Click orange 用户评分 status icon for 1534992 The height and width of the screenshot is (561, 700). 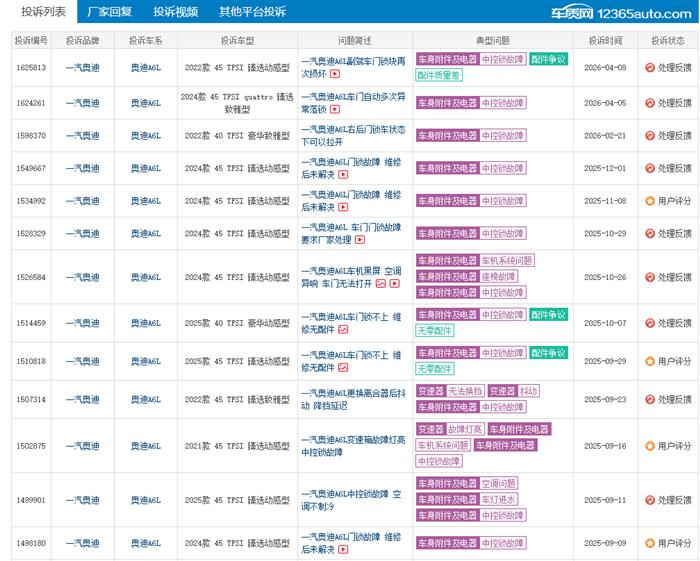point(650,201)
